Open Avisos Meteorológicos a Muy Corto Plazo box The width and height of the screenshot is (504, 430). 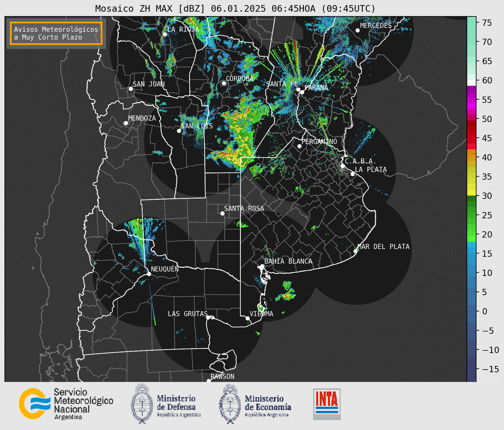click(56, 33)
